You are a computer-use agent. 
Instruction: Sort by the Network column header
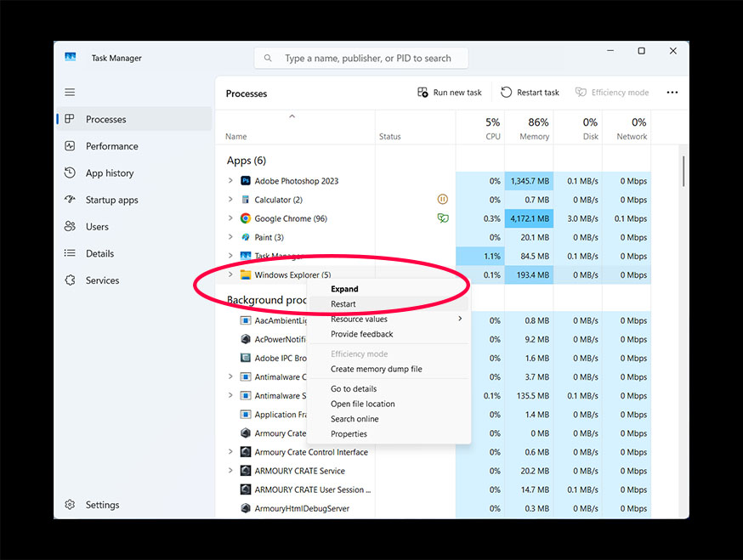(627, 128)
